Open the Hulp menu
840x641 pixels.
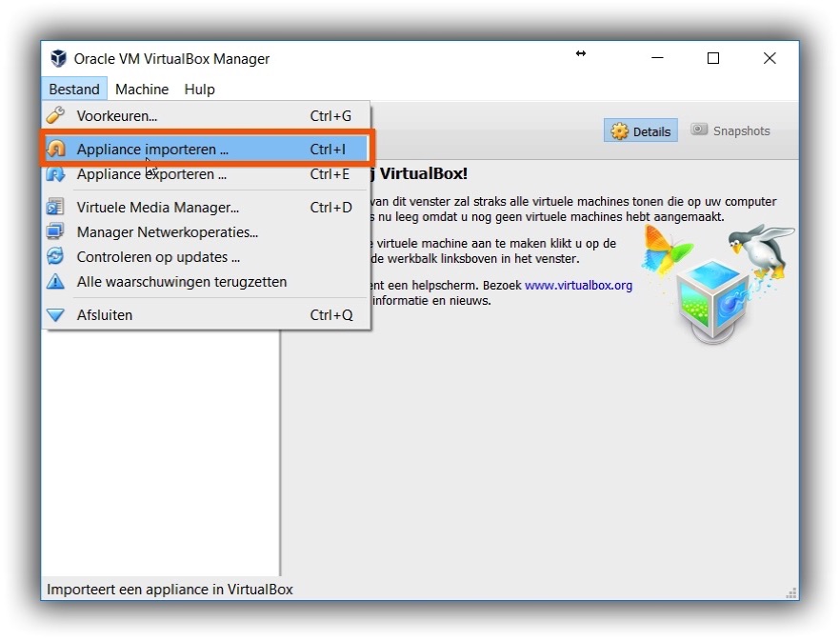(x=199, y=89)
